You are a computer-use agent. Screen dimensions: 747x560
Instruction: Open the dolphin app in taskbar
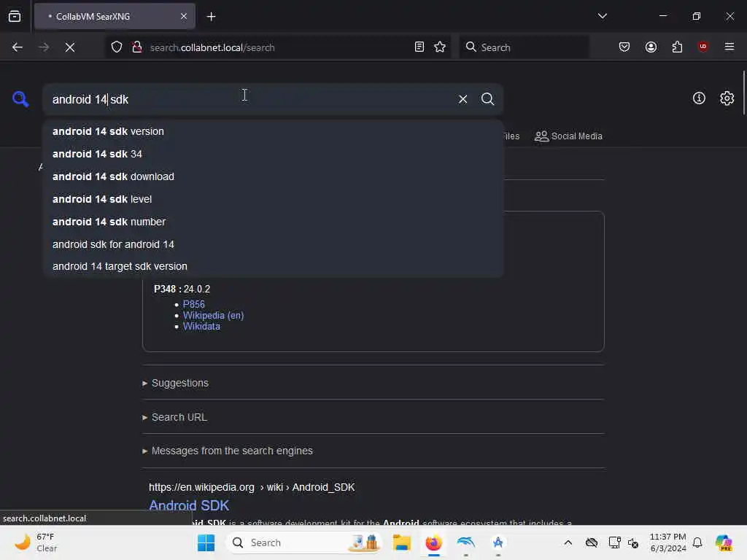465,542
